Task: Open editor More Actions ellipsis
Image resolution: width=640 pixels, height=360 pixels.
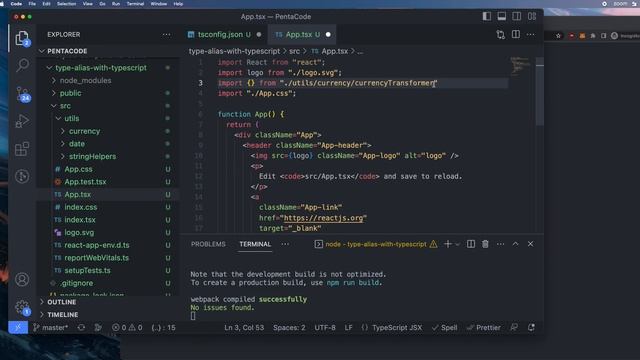Action: click(530, 35)
